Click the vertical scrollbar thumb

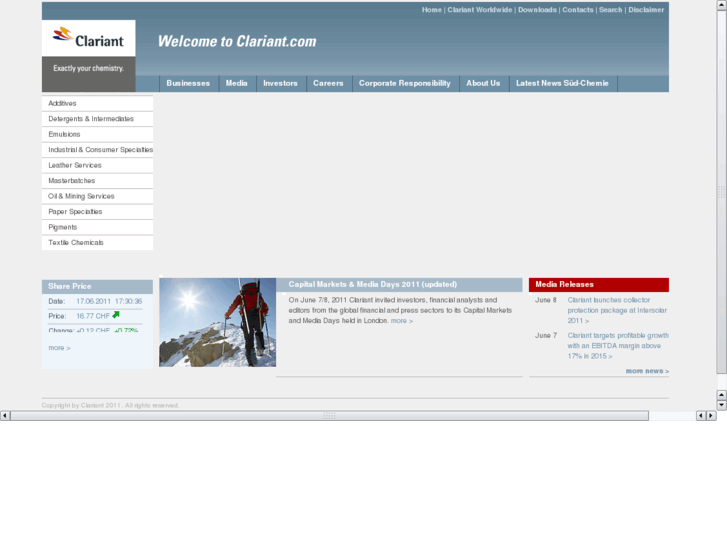click(721, 192)
